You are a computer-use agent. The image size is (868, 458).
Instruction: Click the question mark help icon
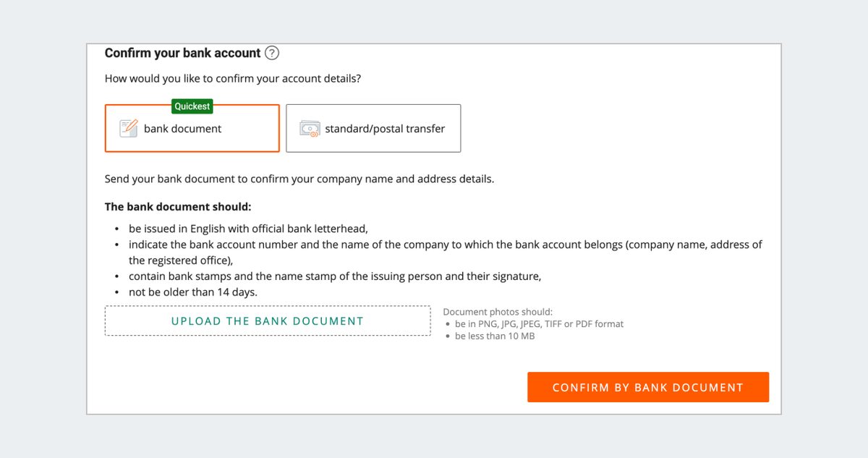tap(272, 53)
